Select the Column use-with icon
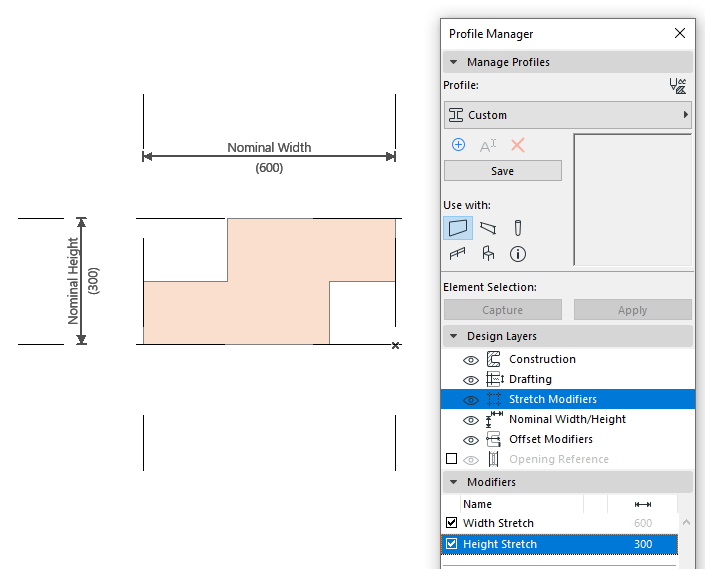 pyautogui.click(x=518, y=228)
